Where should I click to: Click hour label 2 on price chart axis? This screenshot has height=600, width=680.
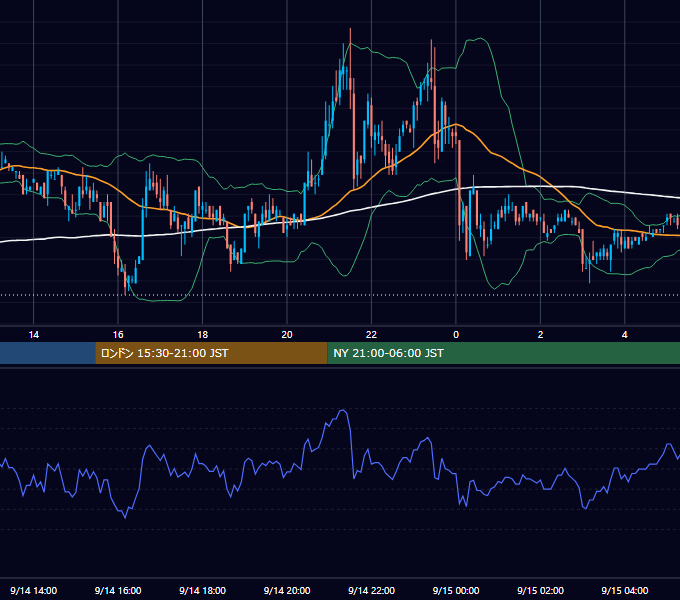[540, 335]
